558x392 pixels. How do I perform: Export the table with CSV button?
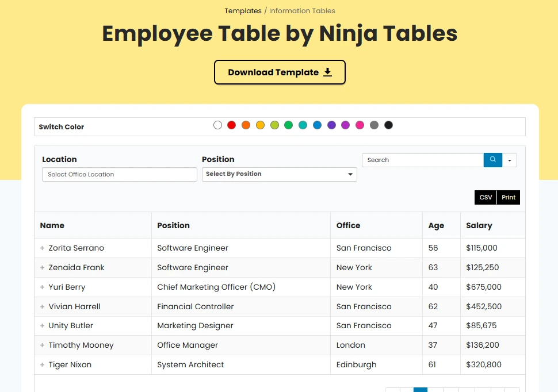(486, 197)
